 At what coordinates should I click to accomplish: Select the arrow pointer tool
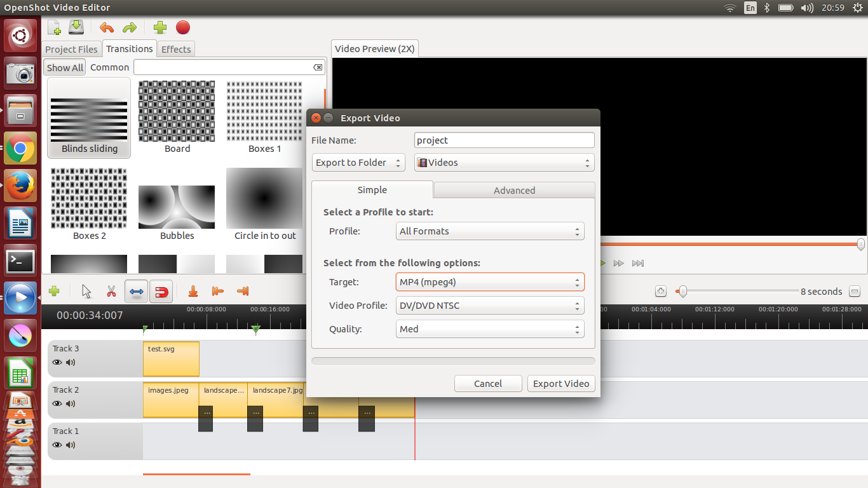(x=86, y=291)
